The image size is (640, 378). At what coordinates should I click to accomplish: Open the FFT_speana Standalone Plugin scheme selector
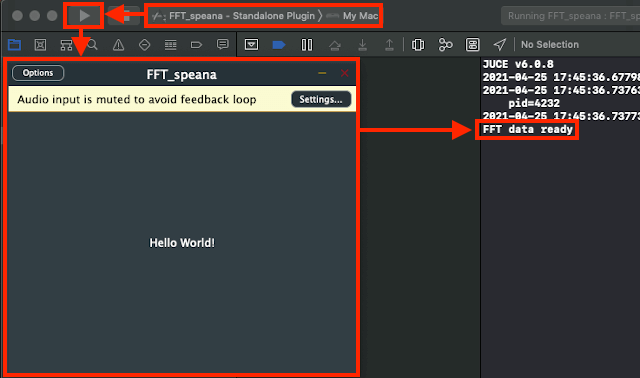(x=233, y=16)
